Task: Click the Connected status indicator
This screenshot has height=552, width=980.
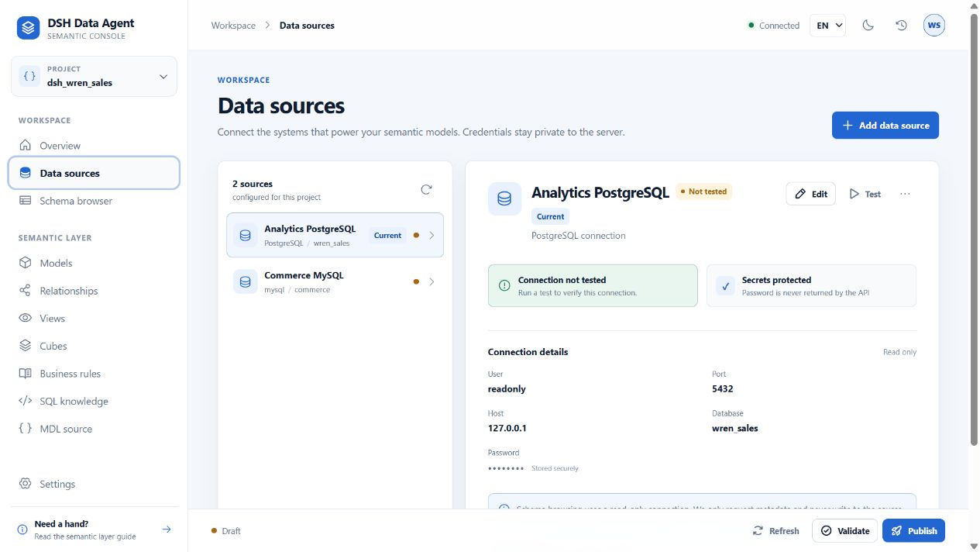Action: click(x=773, y=26)
